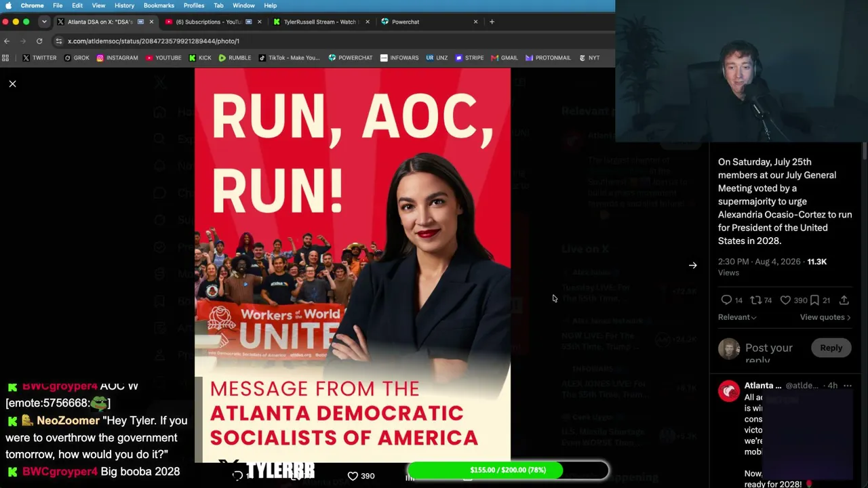Open the UNZ bookmark
The image size is (868, 488).
(437, 58)
